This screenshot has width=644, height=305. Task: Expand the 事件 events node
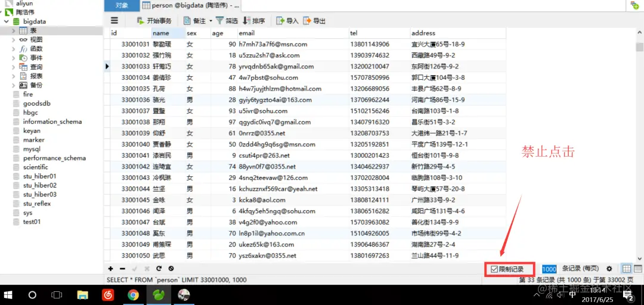click(x=14, y=58)
